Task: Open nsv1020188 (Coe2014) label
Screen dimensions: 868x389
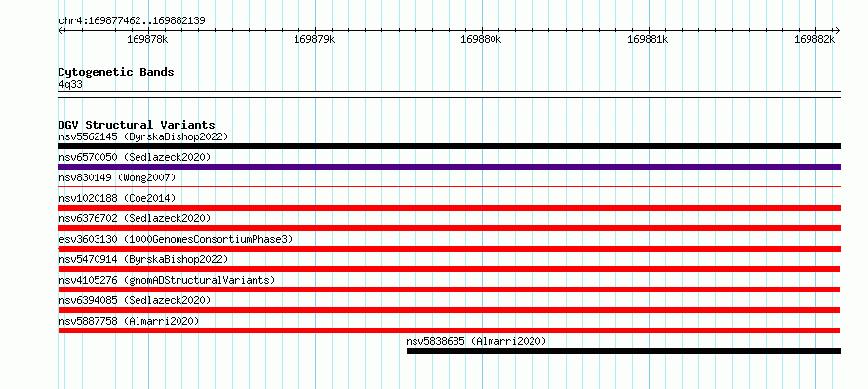Action: 117,198
